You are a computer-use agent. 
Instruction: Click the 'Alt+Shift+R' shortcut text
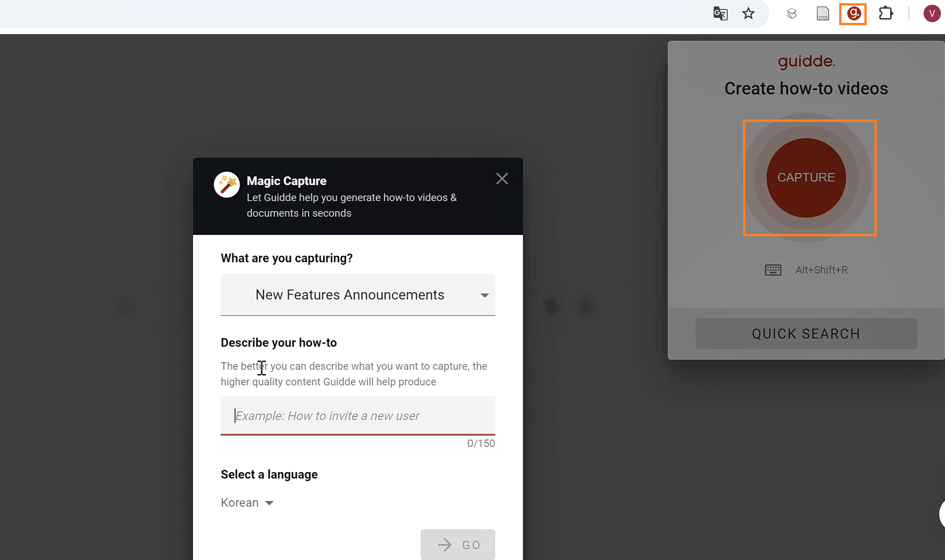point(821,270)
